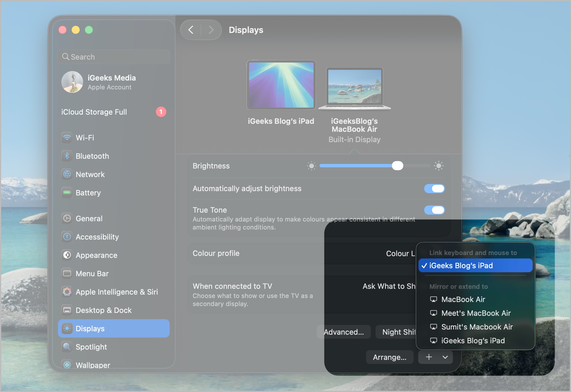The image size is (571, 392).
Task: Toggle Automatically adjust brightness off
Action: point(435,189)
